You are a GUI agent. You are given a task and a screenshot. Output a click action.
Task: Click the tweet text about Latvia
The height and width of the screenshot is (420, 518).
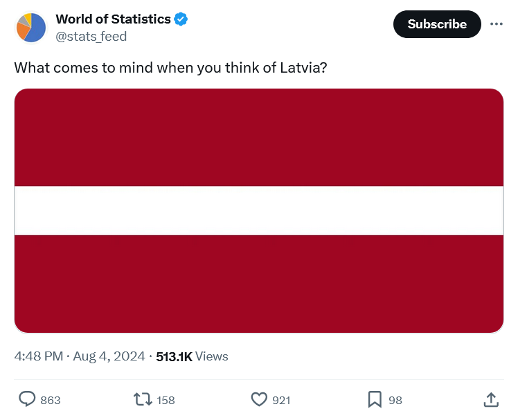tap(171, 68)
